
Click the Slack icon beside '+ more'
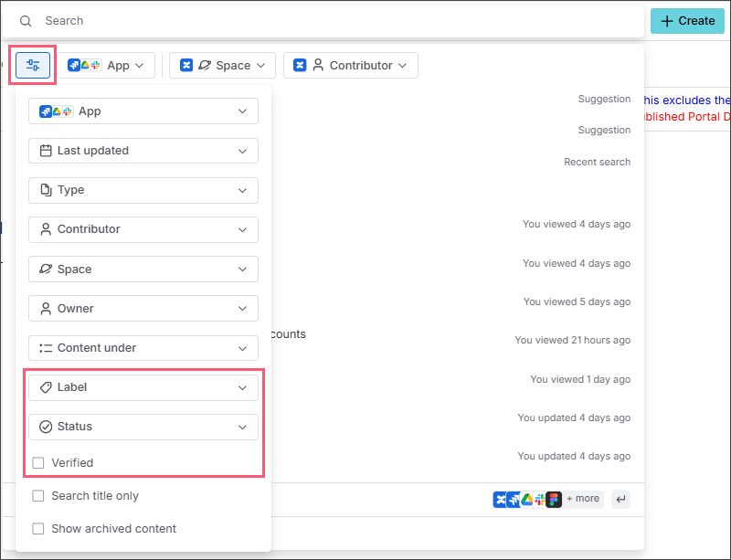point(540,500)
